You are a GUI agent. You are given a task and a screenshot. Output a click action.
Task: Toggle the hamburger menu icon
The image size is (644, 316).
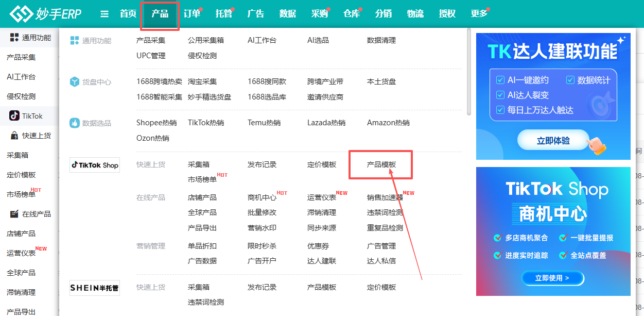(x=105, y=14)
